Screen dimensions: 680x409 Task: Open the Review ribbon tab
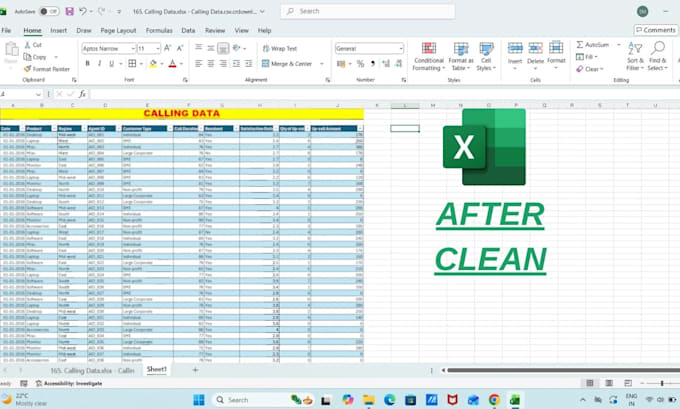pos(215,30)
